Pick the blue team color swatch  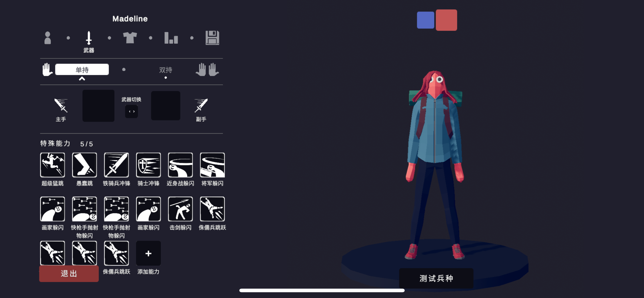(425, 20)
